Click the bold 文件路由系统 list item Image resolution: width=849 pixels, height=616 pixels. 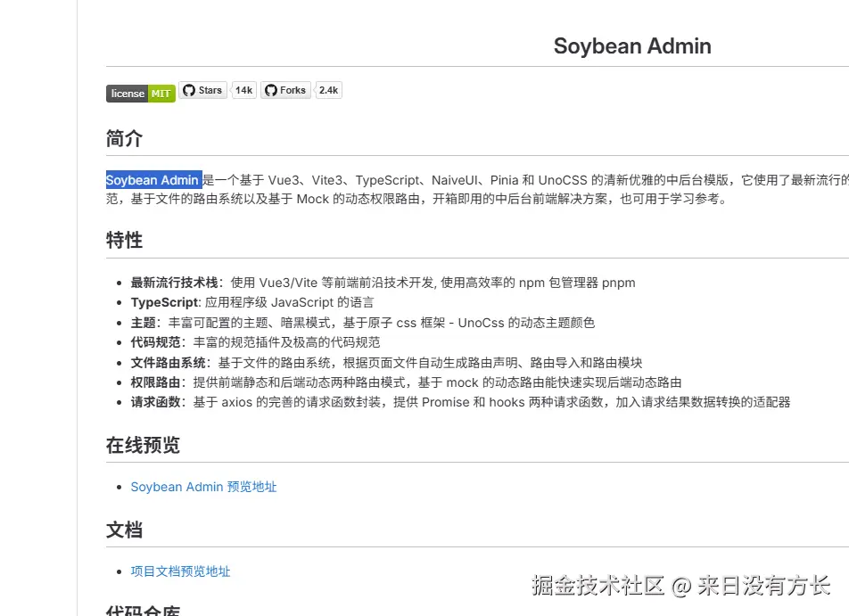pyautogui.click(x=169, y=363)
